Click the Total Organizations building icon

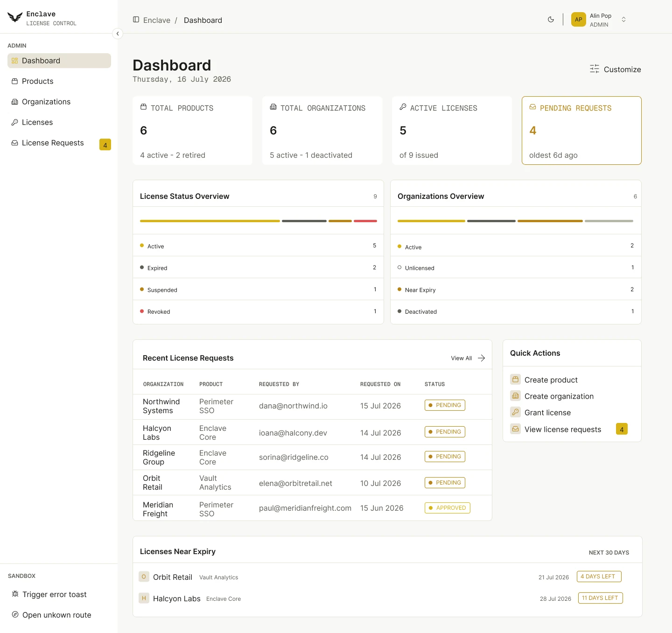273,107
